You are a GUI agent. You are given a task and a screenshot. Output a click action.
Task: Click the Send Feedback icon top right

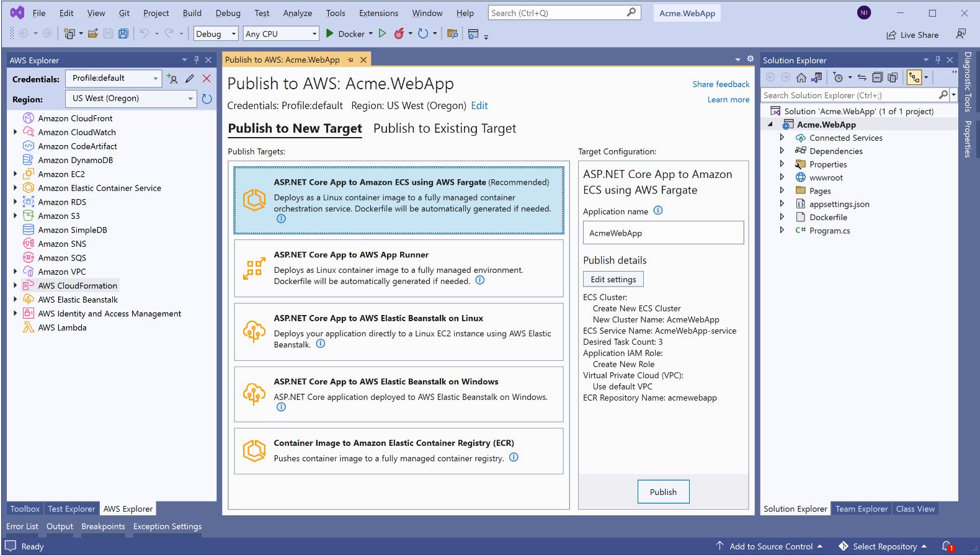pyautogui.click(x=961, y=34)
